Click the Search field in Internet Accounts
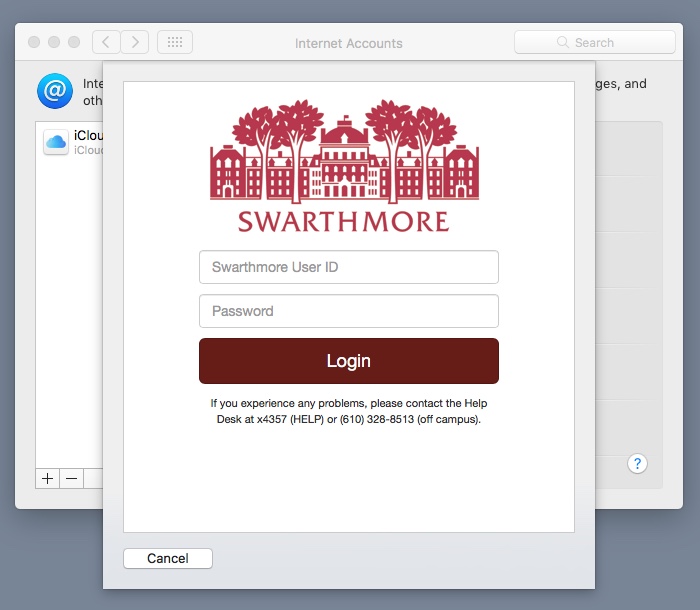 [595, 42]
